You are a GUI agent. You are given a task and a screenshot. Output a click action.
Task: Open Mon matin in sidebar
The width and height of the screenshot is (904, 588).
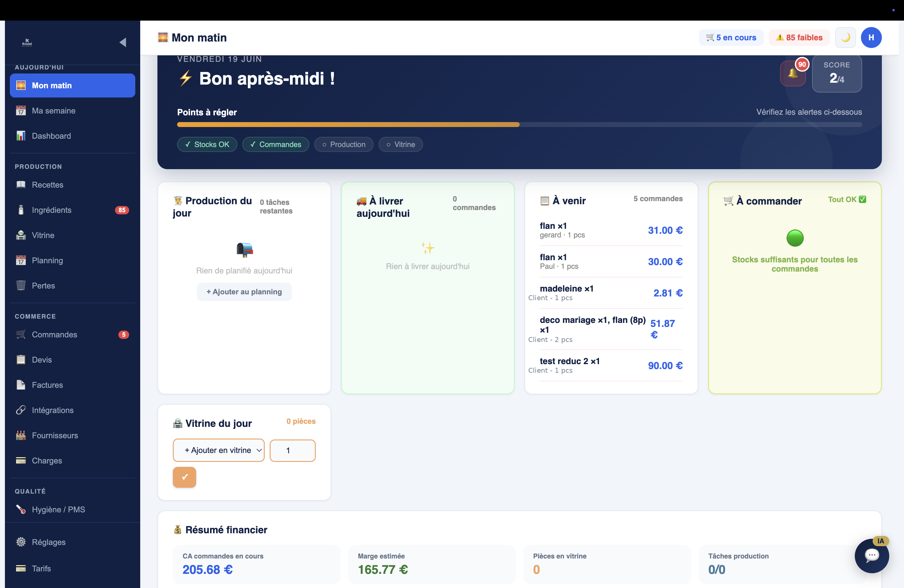[x=73, y=85]
